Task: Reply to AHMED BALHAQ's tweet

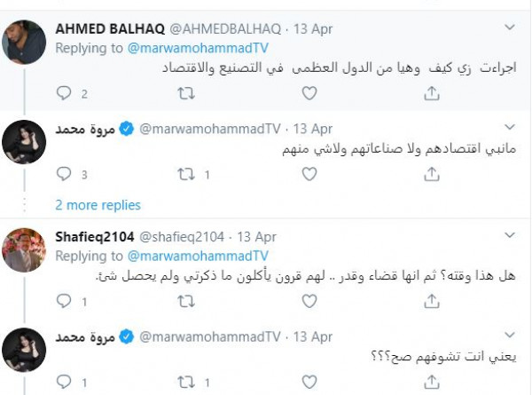Action: pos(63,92)
